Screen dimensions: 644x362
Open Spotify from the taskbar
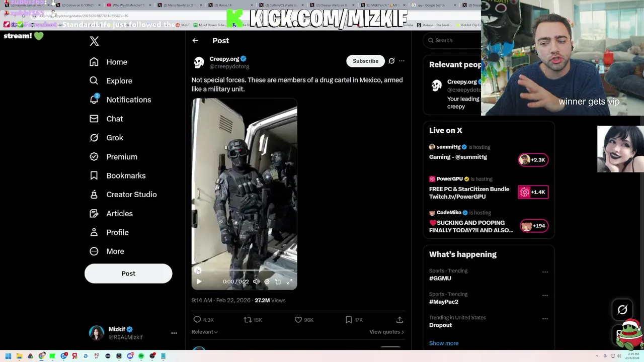pos(141,356)
